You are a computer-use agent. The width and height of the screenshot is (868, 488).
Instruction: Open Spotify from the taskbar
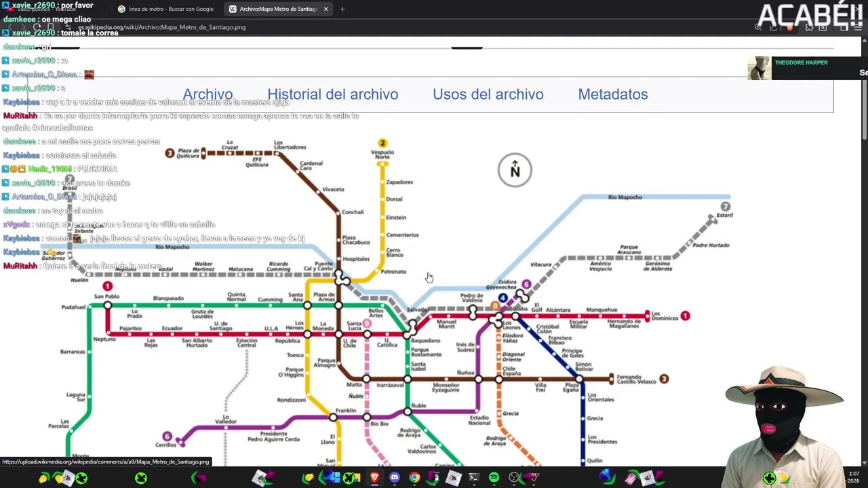coord(494,478)
